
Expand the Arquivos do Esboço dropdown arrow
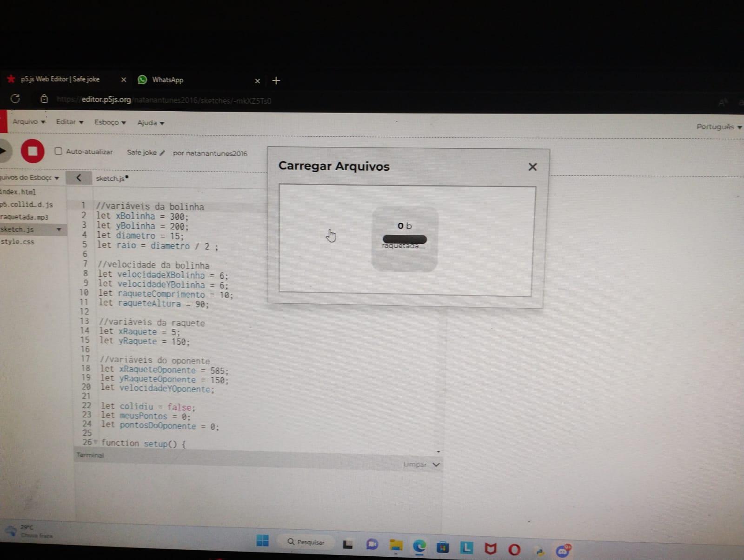57,178
